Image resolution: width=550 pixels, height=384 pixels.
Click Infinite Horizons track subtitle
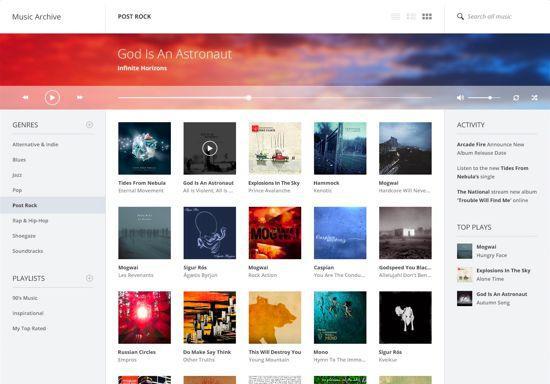click(x=142, y=68)
